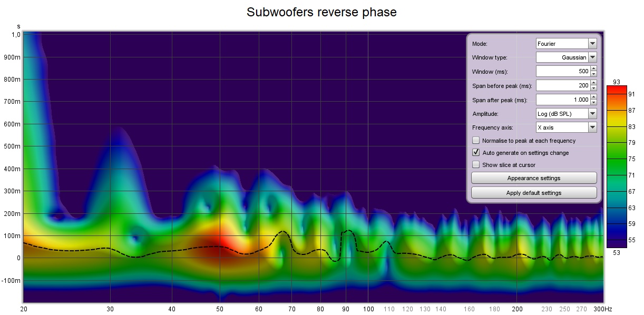Viewport: 644px width, 315px height.
Task: Click the 500m time axis label
Action: point(13,146)
